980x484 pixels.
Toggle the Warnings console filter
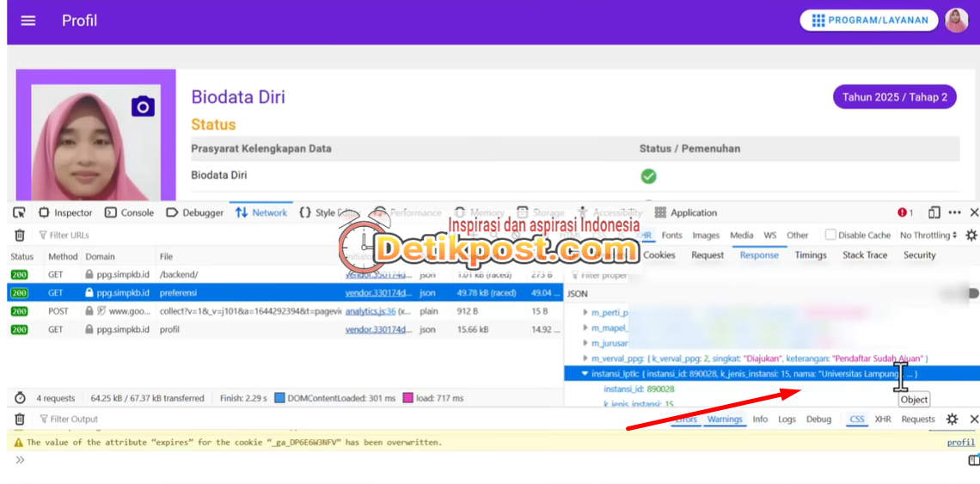pyautogui.click(x=725, y=419)
